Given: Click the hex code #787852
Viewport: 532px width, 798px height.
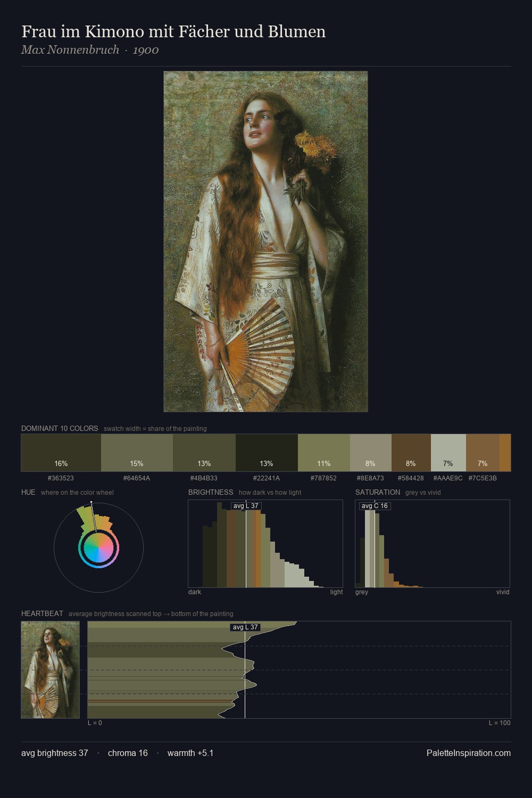Looking at the screenshot, I should pos(323,478).
